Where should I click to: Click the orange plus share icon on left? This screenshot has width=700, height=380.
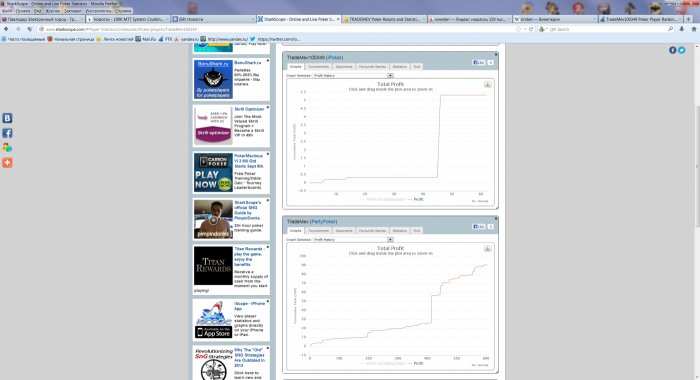click(7, 163)
